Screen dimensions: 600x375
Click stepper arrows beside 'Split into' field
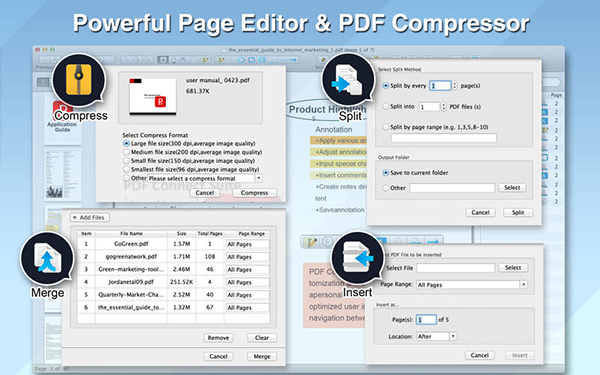(443, 107)
